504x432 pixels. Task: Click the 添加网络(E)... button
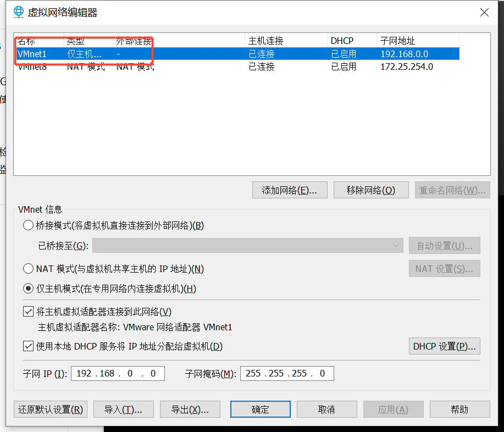click(x=290, y=190)
